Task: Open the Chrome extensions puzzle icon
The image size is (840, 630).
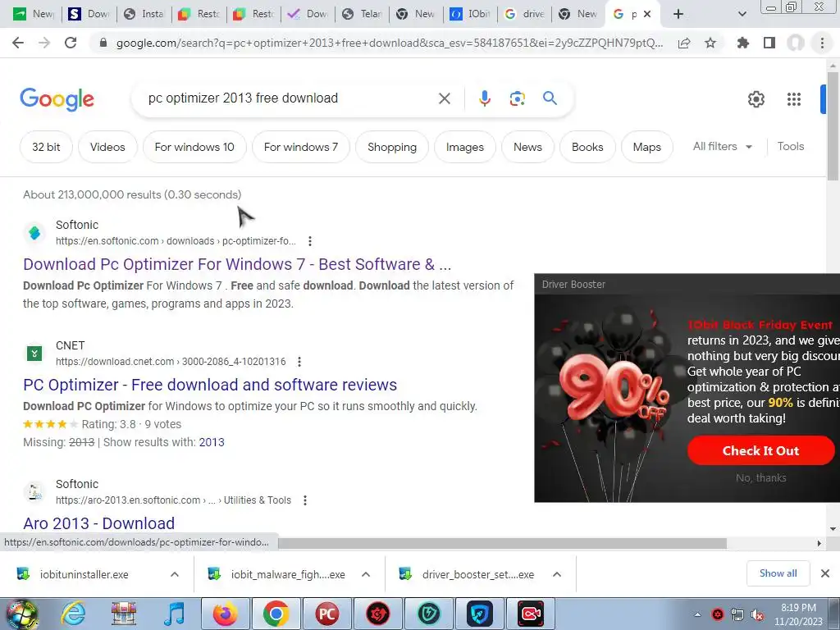Action: pyautogui.click(x=742, y=43)
